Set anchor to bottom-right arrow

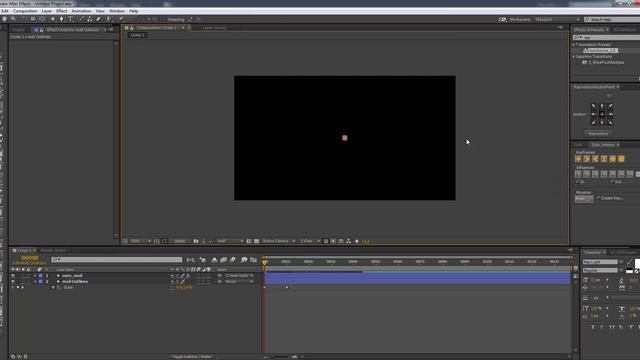[x=610, y=122]
